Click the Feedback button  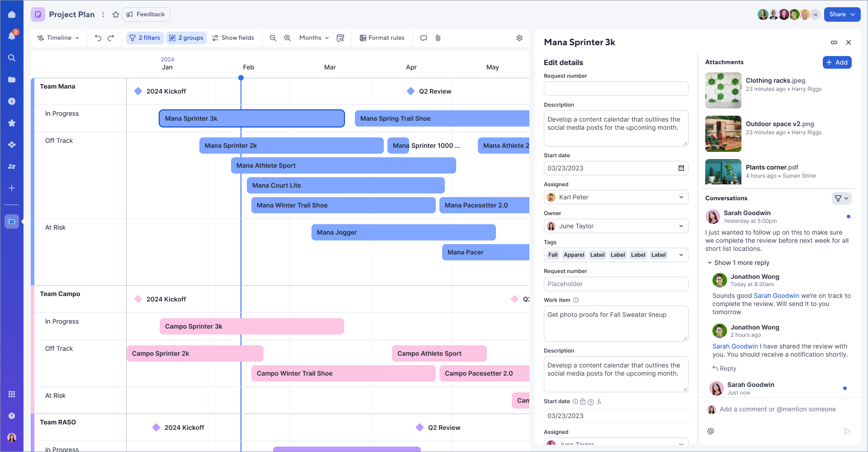[x=146, y=14]
